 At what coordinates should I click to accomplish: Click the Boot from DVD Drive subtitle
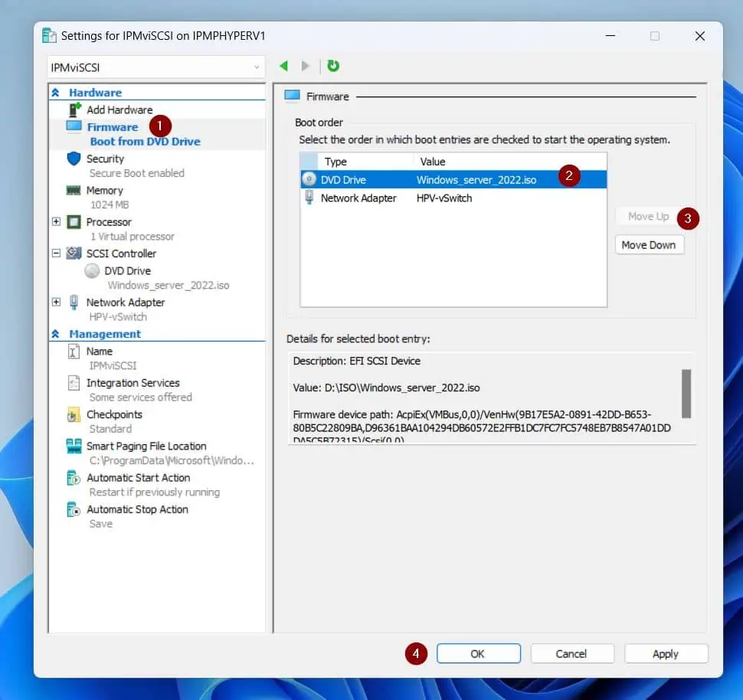145,142
